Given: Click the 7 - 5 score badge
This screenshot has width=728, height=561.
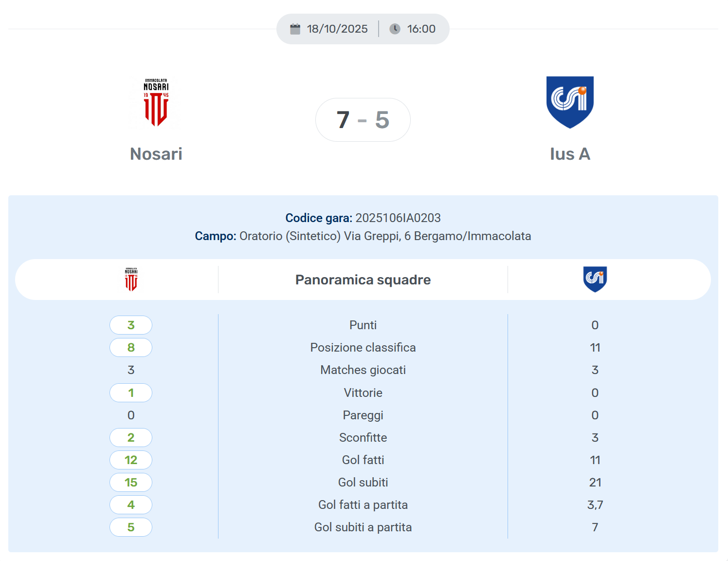Looking at the screenshot, I should 363,120.
